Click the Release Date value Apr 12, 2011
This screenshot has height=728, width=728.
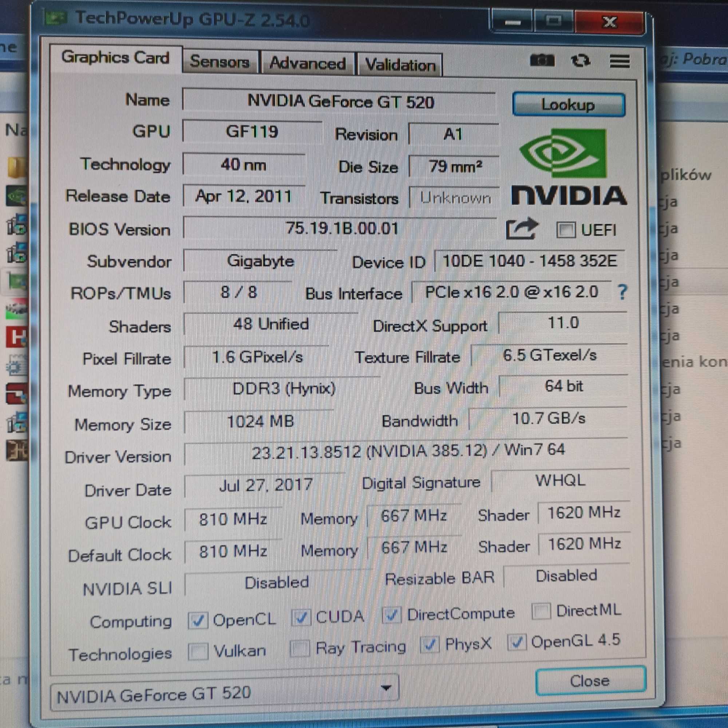pos(244,196)
